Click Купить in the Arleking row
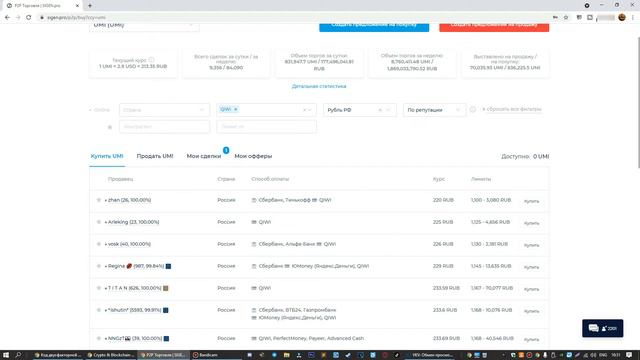 (531, 223)
